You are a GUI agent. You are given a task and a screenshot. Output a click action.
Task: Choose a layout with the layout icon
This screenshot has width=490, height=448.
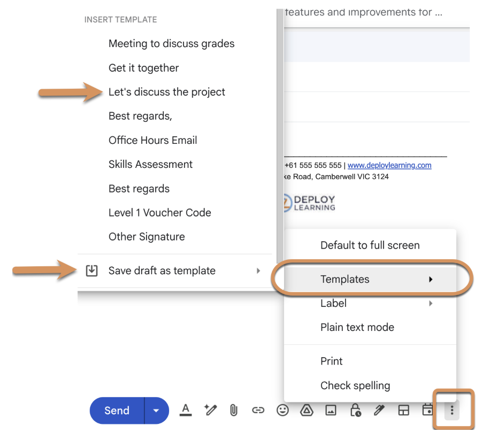click(403, 410)
